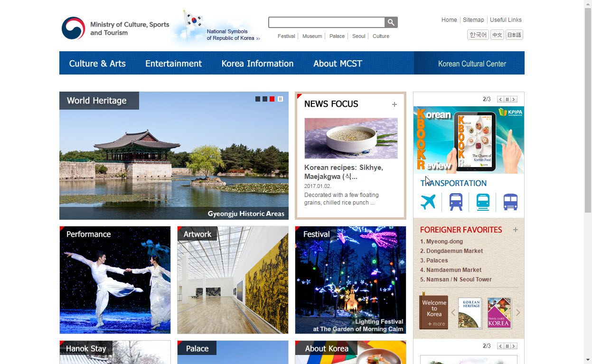Open the Culture & Arts menu

(x=97, y=64)
